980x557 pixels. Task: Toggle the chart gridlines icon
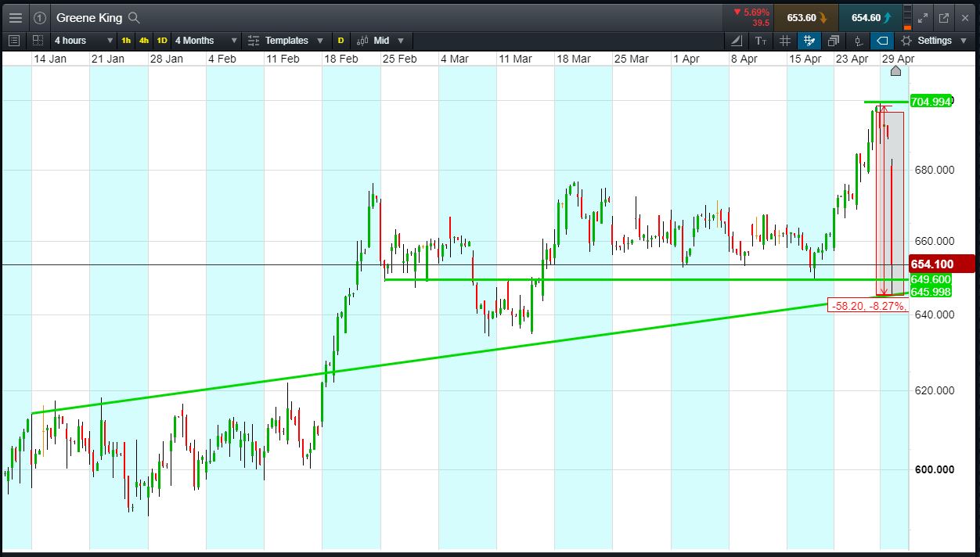pyautogui.click(x=785, y=41)
